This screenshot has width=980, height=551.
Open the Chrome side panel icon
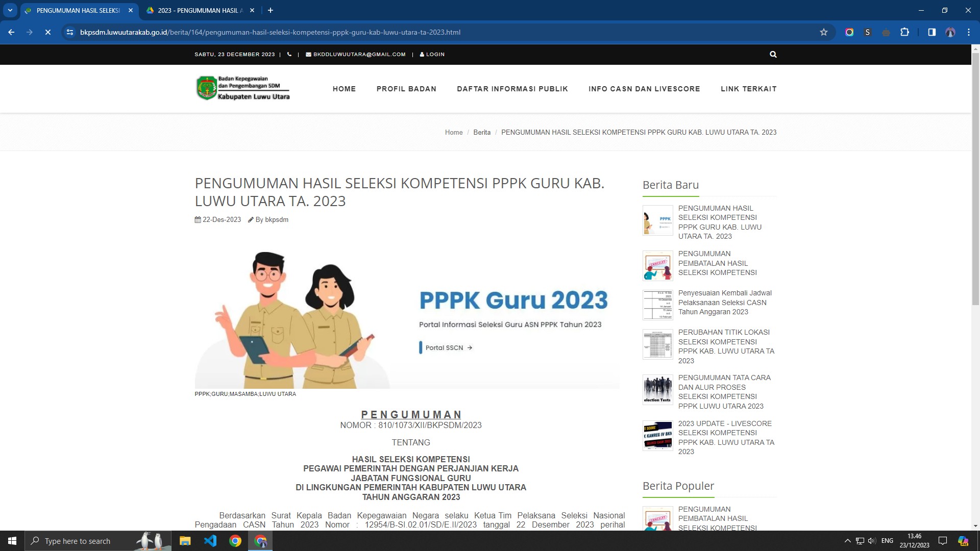click(x=932, y=32)
